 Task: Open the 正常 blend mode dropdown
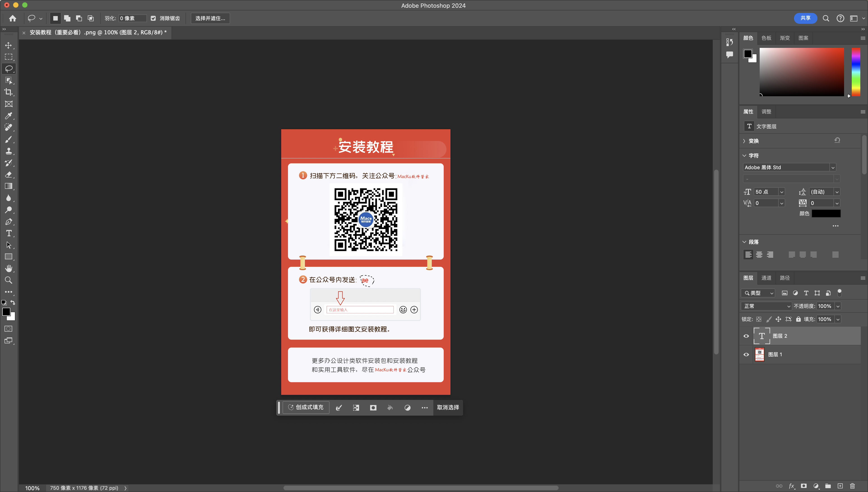(x=766, y=306)
